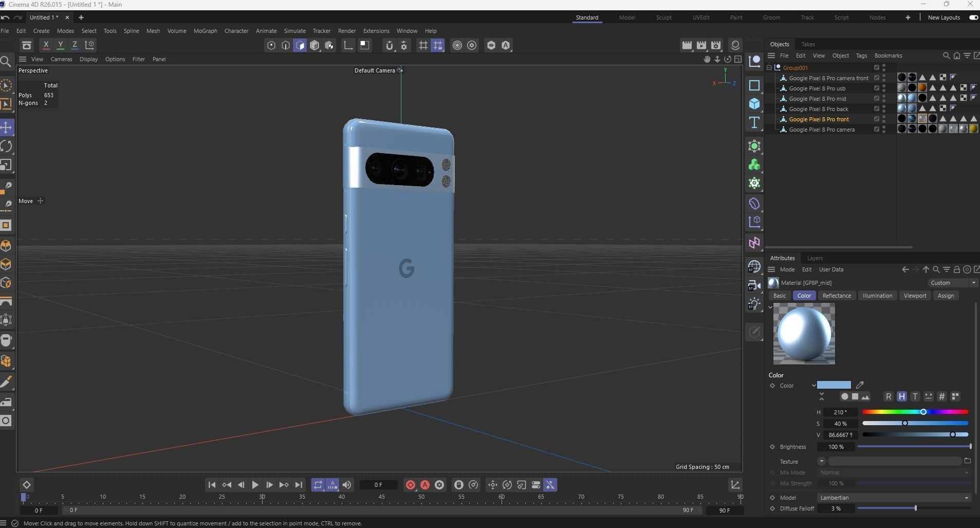The image size is (980, 528).
Task: Switch to material Illumination tab
Action: click(x=877, y=296)
